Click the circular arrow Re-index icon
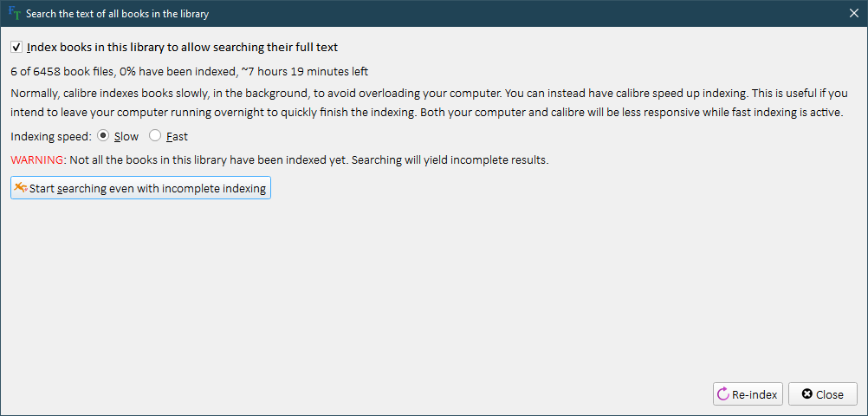Image resolution: width=868 pixels, height=416 pixels. (x=722, y=394)
